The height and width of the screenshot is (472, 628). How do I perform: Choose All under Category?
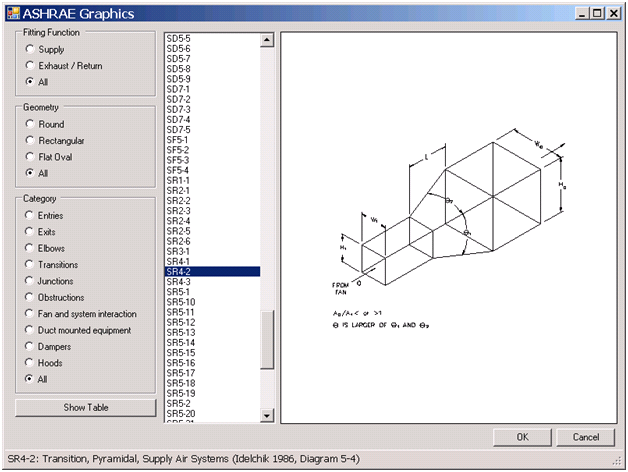click(x=29, y=379)
